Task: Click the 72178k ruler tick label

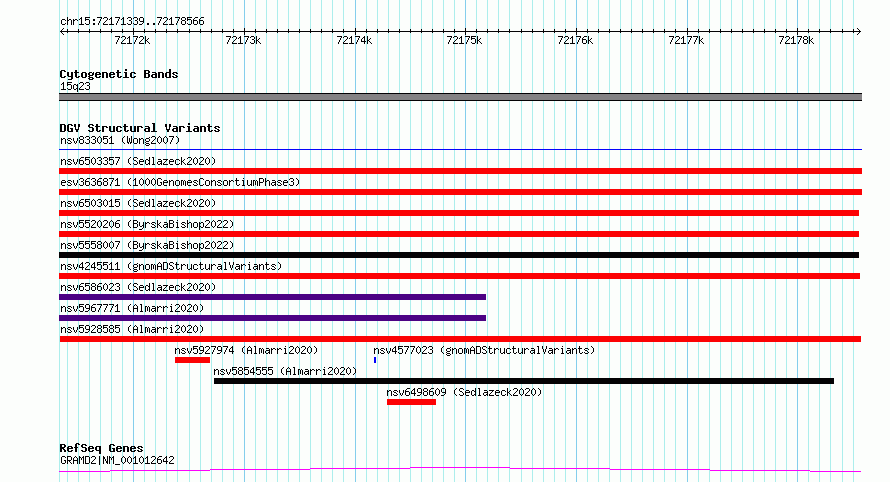Action: pyautogui.click(x=796, y=40)
